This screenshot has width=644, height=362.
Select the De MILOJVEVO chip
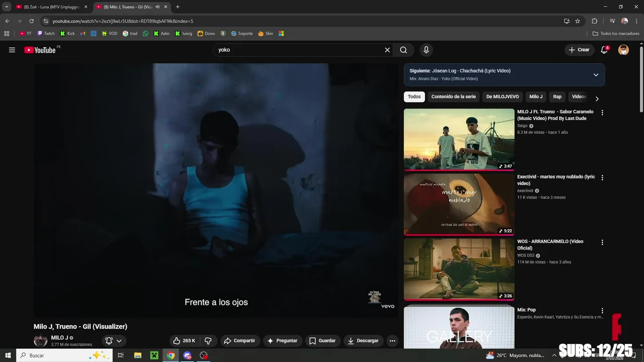coord(502,97)
